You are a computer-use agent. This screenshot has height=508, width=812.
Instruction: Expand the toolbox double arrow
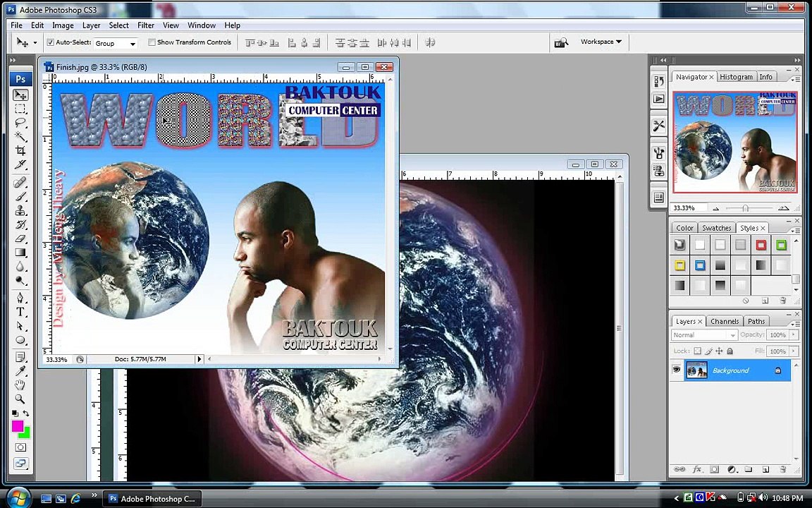(13, 60)
